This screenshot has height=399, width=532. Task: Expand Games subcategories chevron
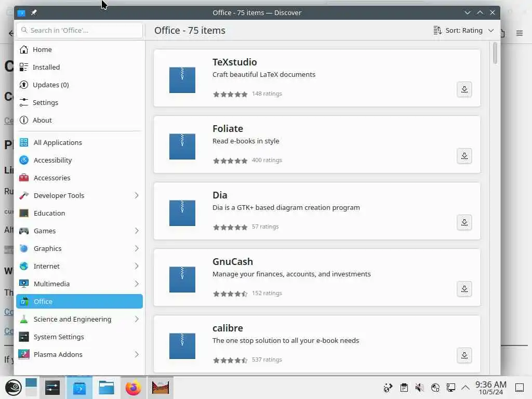(137, 231)
